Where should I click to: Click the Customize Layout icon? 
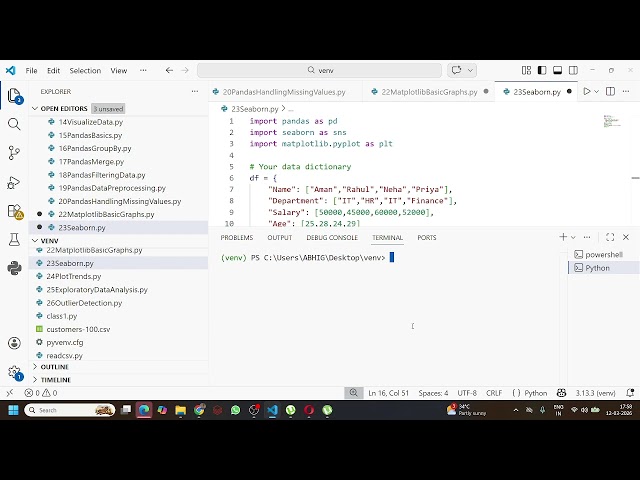pos(527,70)
